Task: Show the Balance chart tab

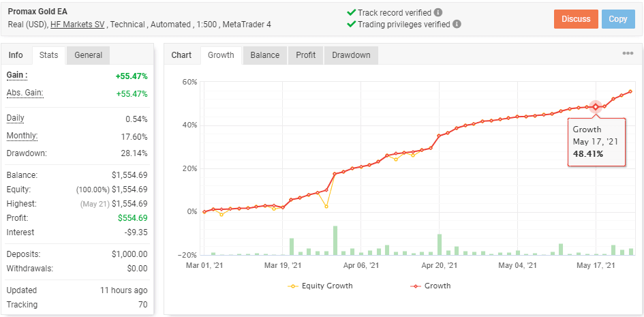Action: (x=265, y=55)
